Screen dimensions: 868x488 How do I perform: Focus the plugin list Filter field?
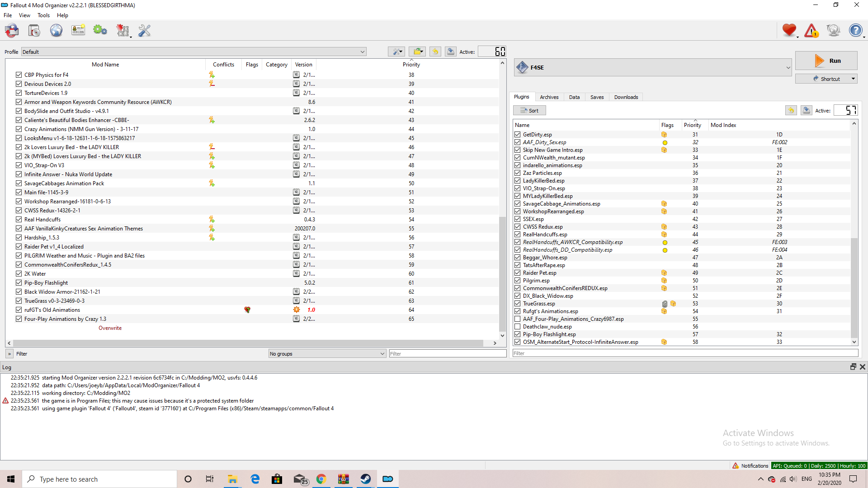pos(685,353)
